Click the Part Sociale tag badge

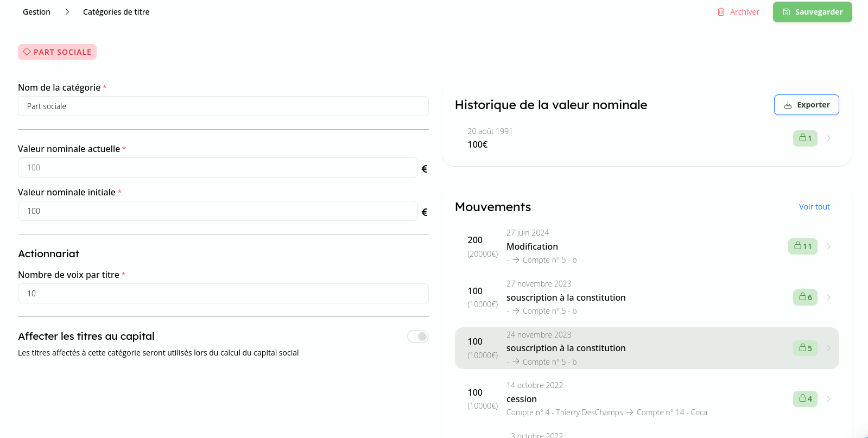[x=57, y=52]
